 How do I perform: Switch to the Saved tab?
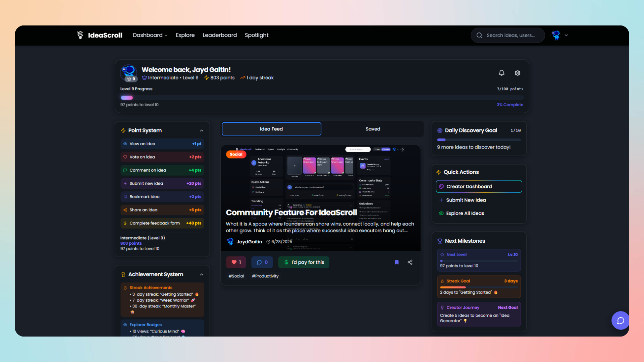coord(373,129)
